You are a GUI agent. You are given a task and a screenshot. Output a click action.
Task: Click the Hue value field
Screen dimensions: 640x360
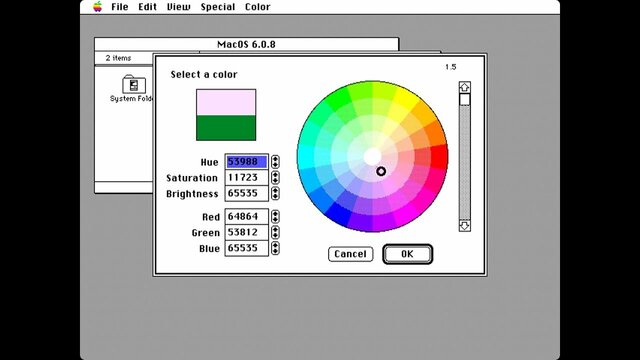pyautogui.click(x=247, y=162)
